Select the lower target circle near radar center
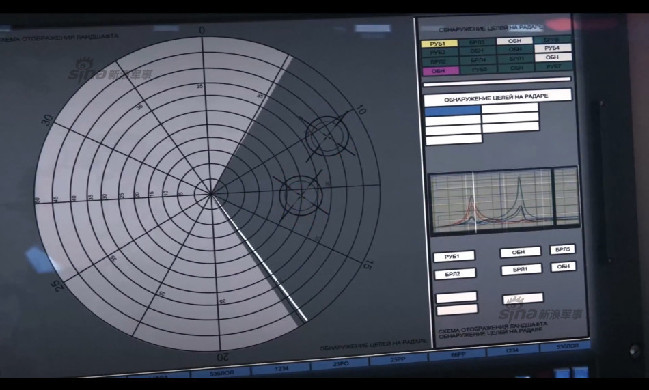 [x=301, y=195]
